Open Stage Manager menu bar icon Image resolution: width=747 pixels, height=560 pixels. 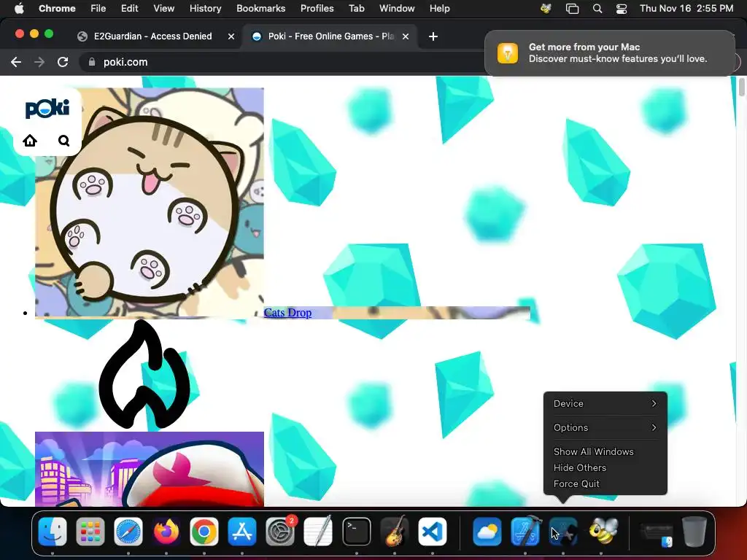pyautogui.click(x=572, y=9)
